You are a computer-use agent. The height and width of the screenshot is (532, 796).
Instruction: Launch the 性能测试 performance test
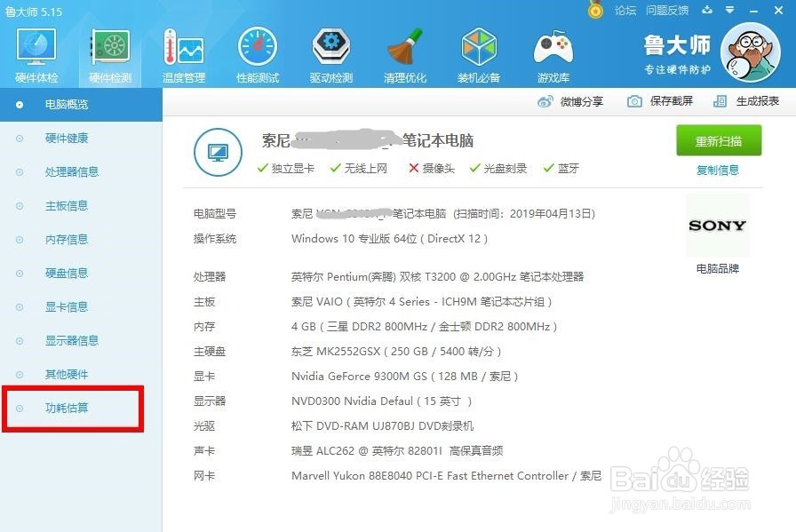click(x=257, y=49)
